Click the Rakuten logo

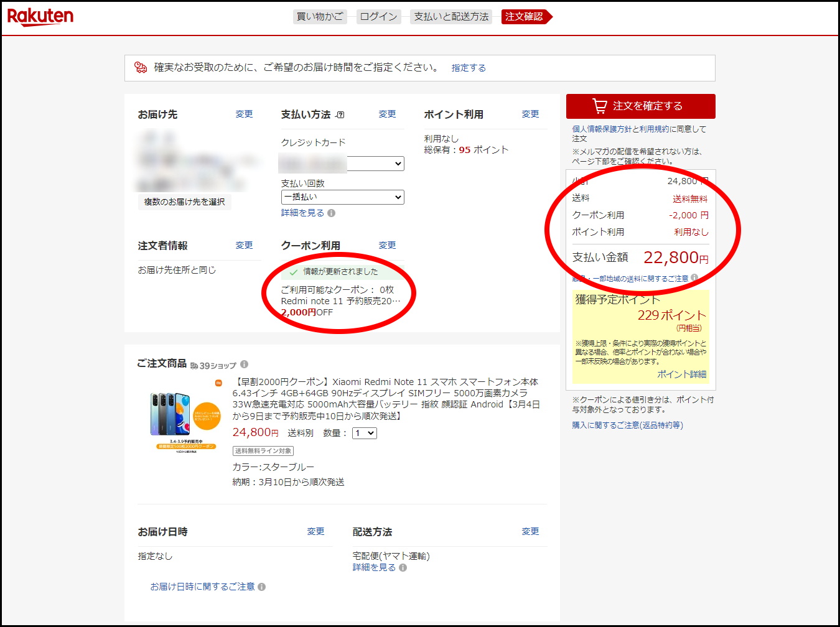40,16
